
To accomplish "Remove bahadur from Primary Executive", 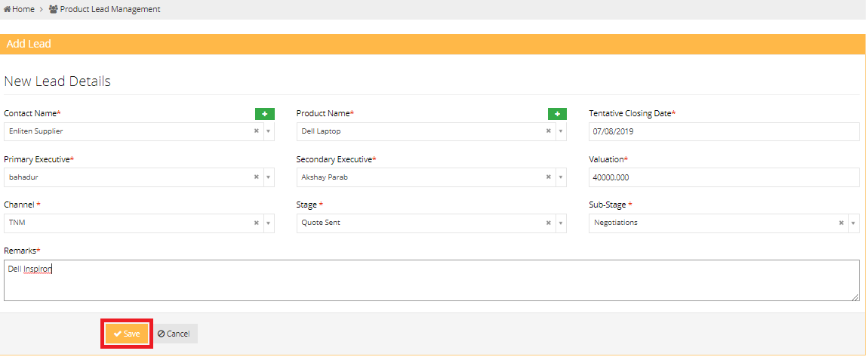I will click(256, 177).
